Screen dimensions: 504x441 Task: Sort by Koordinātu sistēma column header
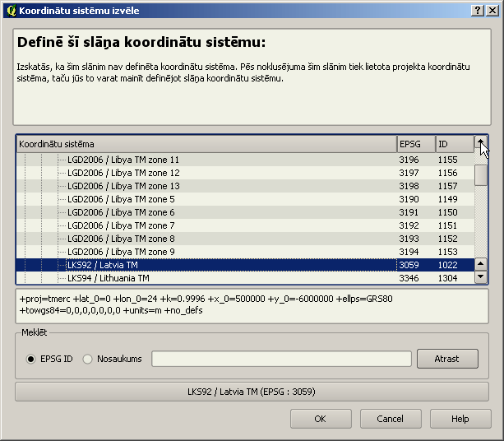pos(206,144)
